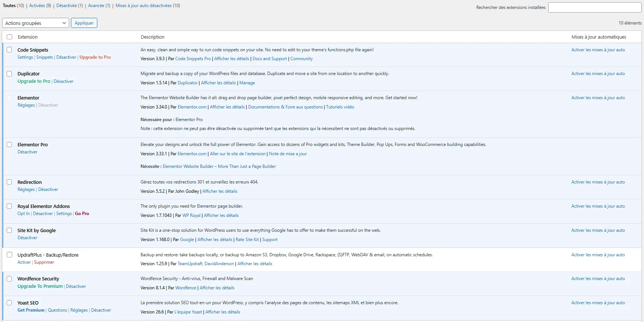Open Yoast SEO Afficher les détails
Image resolution: width=644 pixels, height=322 pixels.
click(222, 312)
